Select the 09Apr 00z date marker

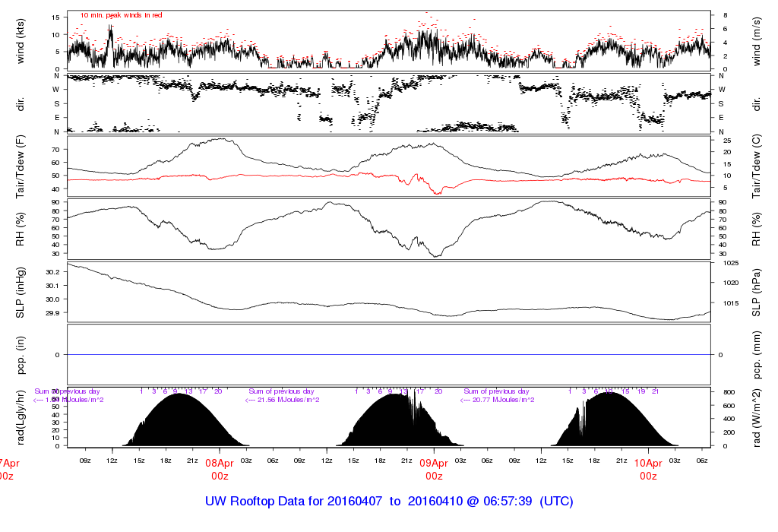434,468
